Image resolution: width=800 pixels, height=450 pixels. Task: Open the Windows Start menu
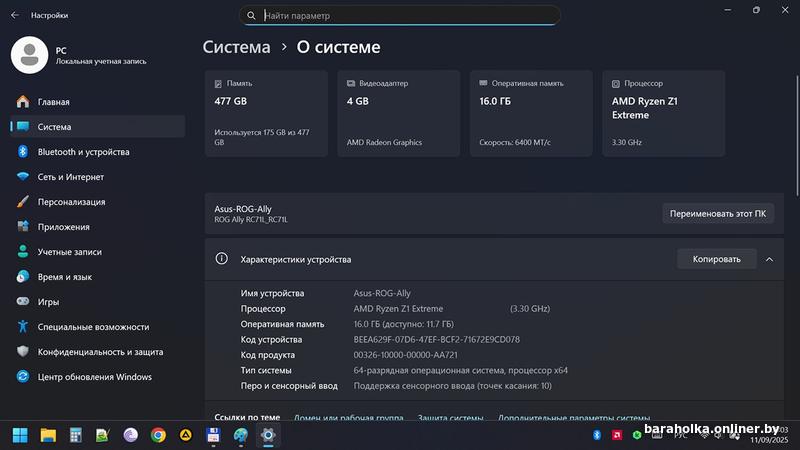point(20,435)
